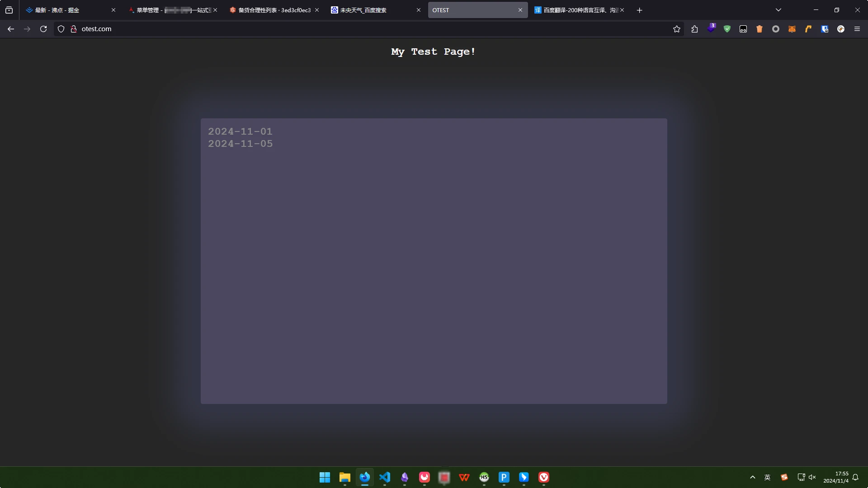Toggle the 英 input method indicator
Viewport: 868px width, 488px height.
[767, 477]
